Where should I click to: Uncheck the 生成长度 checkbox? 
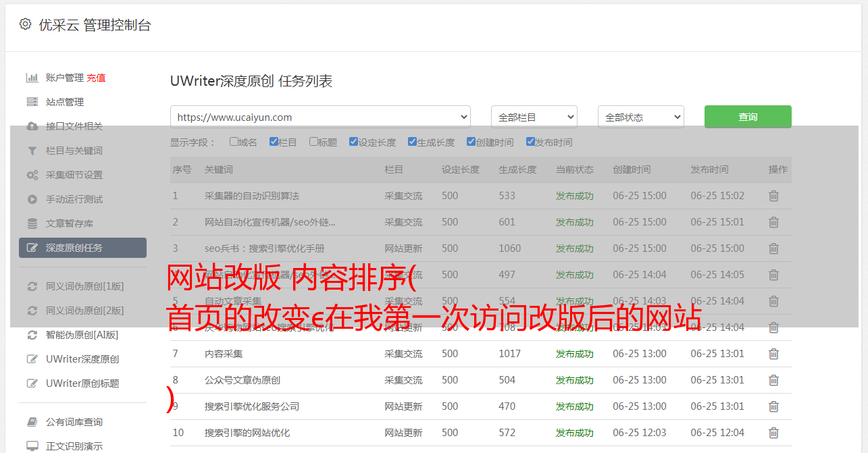click(412, 142)
